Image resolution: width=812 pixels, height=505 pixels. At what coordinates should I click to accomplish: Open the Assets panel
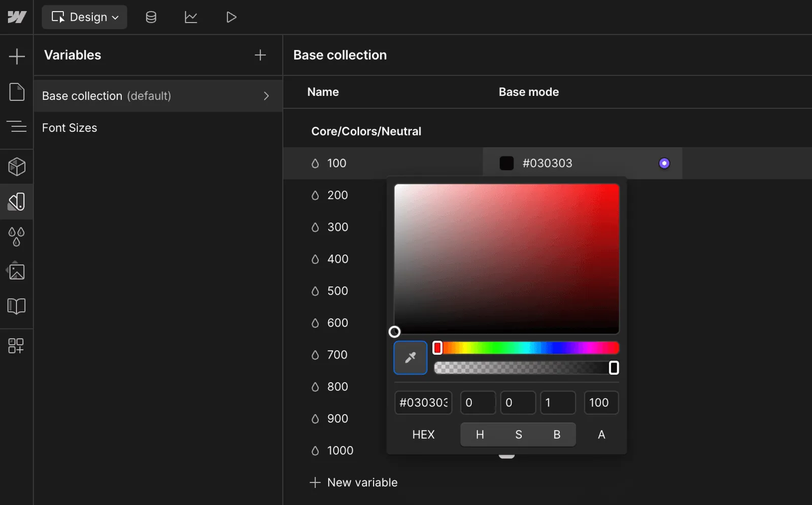pos(17,271)
